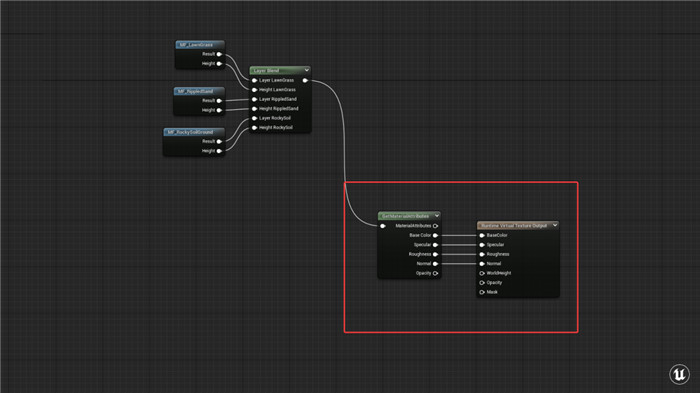Click the Mask input pin
The width and height of the screenshot is (700, 393).
(482, 292)
